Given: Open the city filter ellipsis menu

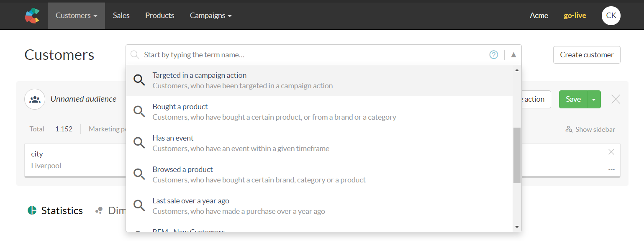Looking at the screenshot, I should click(611, 169).
